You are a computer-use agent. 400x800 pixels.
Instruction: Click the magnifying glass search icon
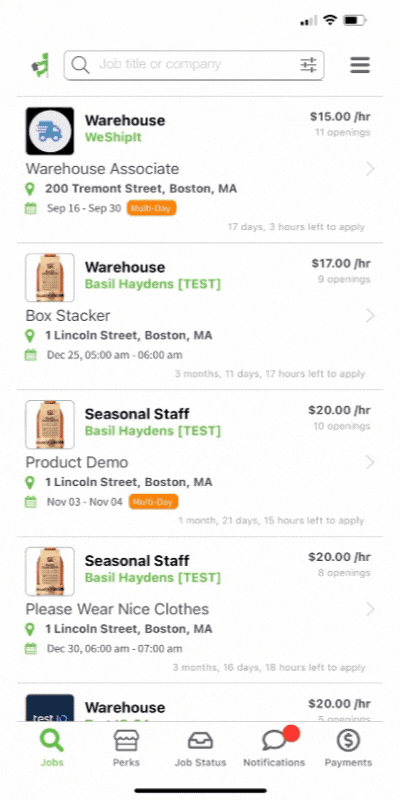[81, 65]
